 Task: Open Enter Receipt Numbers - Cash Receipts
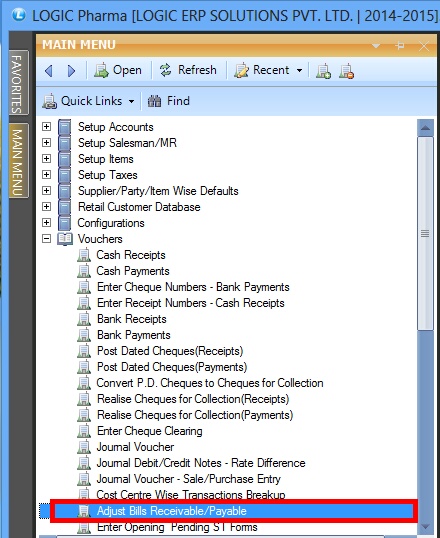191,303
